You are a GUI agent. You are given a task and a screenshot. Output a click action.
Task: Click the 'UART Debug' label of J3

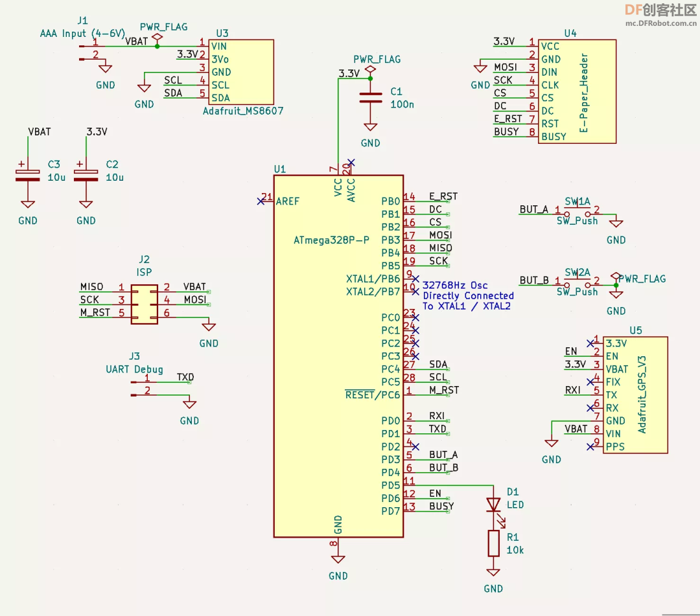[x=134, y=369]
